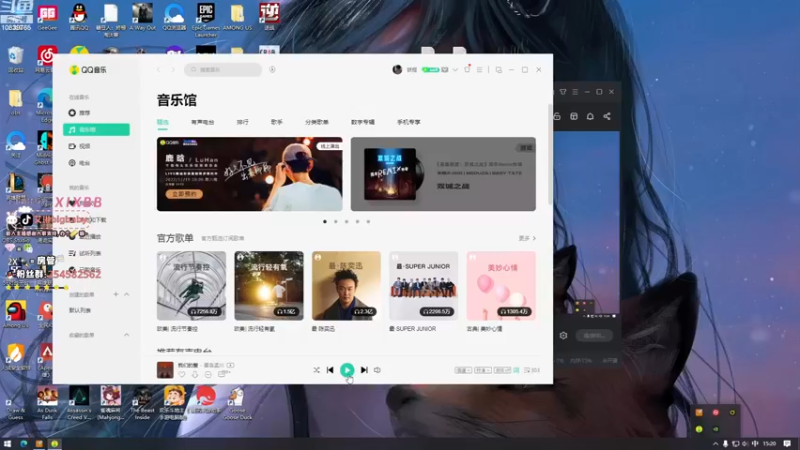The image size is (800, 450).
Task: Open the SUPER JUNIOR playlist cover
Action: pyautogui.click(x=423, y=286)
